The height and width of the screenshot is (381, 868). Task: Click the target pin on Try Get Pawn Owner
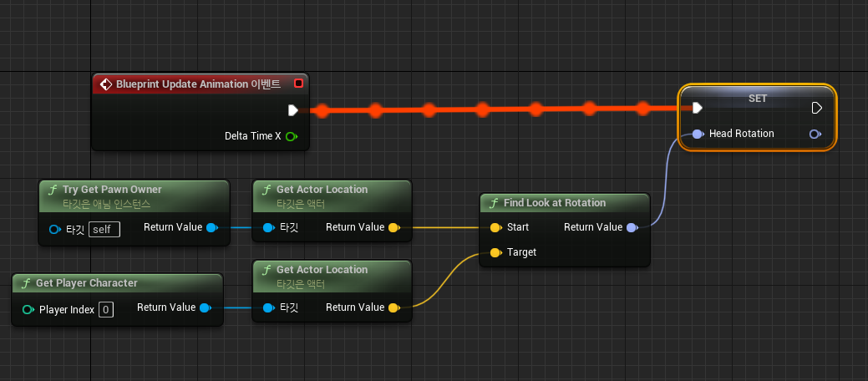click(x=54, y=229)
